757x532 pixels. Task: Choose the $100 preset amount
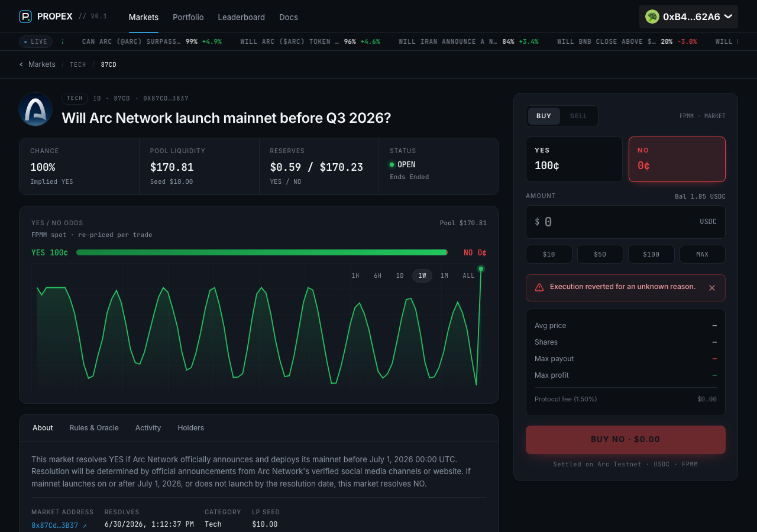(x=651, y=254)
